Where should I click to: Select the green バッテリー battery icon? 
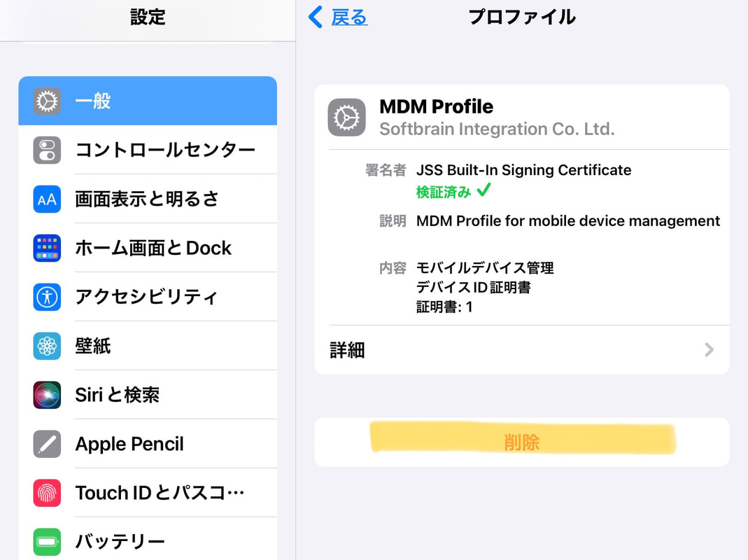click(x=47, y=541)
